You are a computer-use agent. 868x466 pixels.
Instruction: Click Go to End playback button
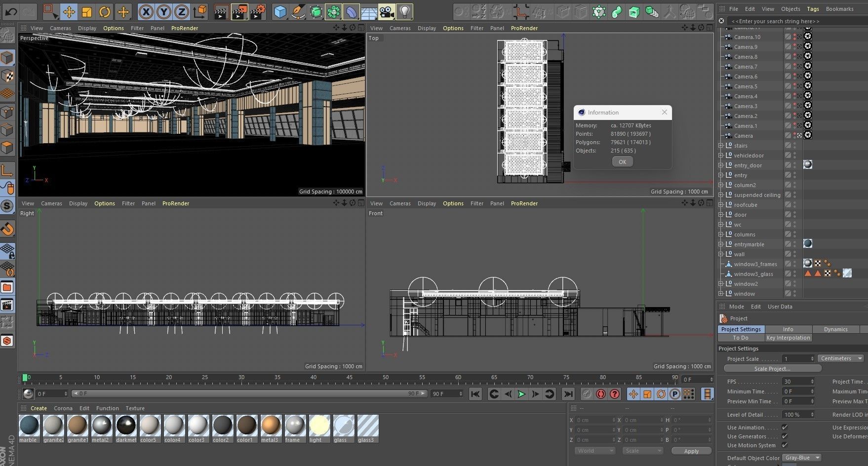[568, 394]
